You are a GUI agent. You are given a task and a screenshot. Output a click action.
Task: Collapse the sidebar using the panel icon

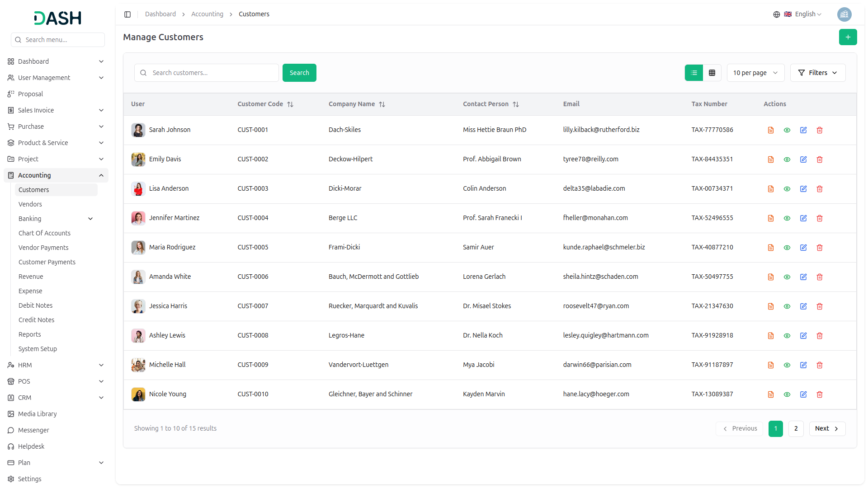pyautogui.click(x=127, y=14)
